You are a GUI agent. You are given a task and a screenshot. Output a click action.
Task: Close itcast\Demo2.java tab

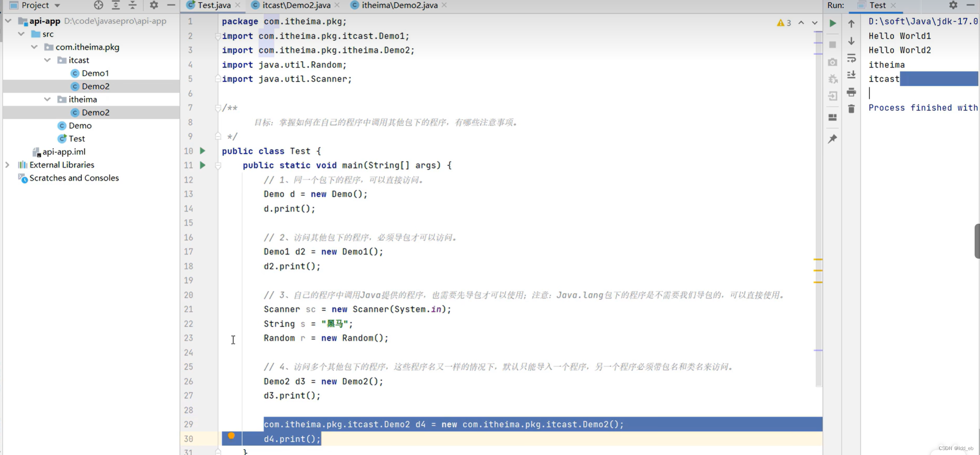[x=337, y=5]
